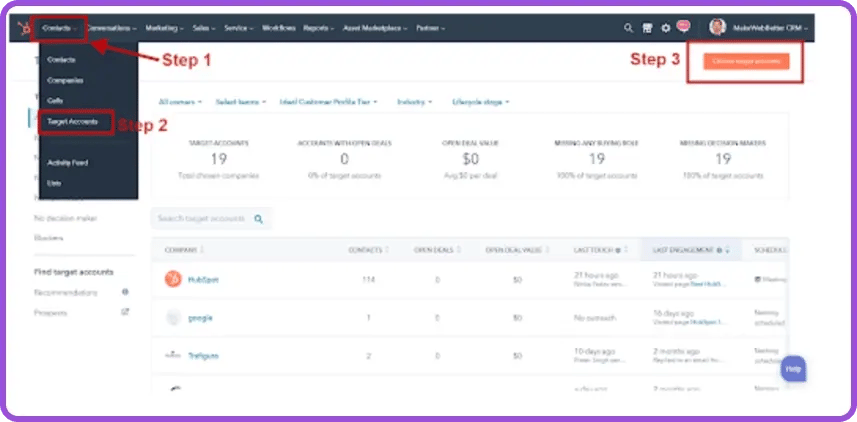Image resolution: width=857 pixels, height=422 pixels.
Task: Click the Search target accounts field
Action: click(x=212, y=219)
